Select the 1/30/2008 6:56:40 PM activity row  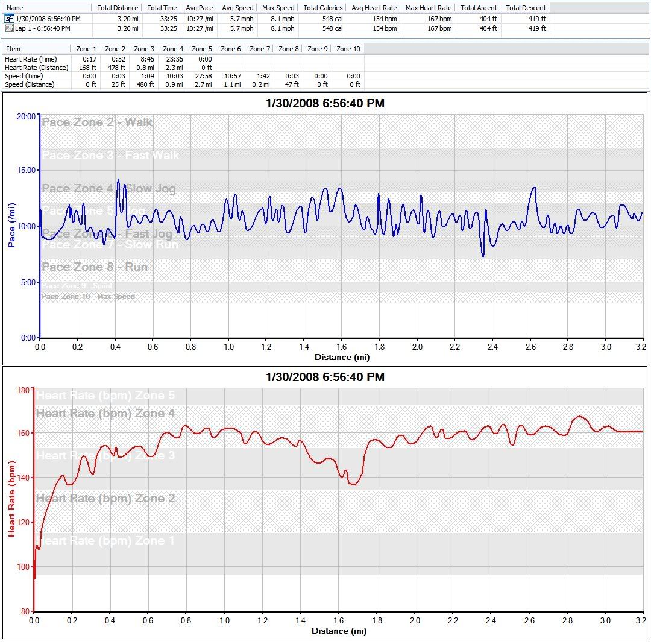click(48, 19)
